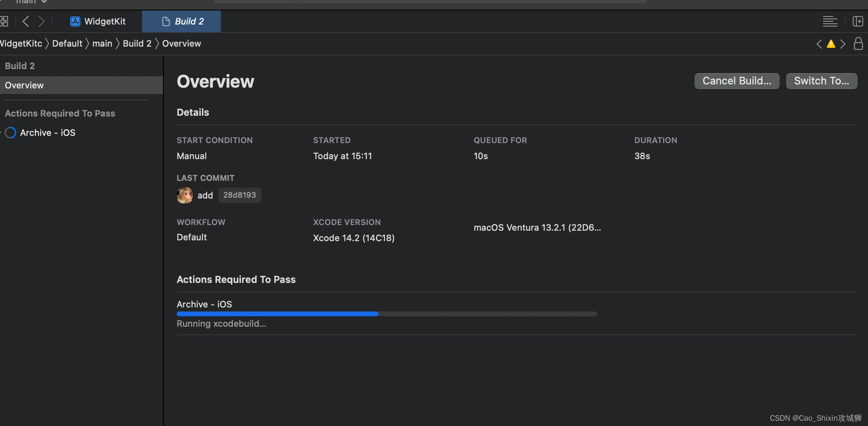868x426 pixels.
Task: Click Overview in the breadcrumb path
Action: click(181, 43)
